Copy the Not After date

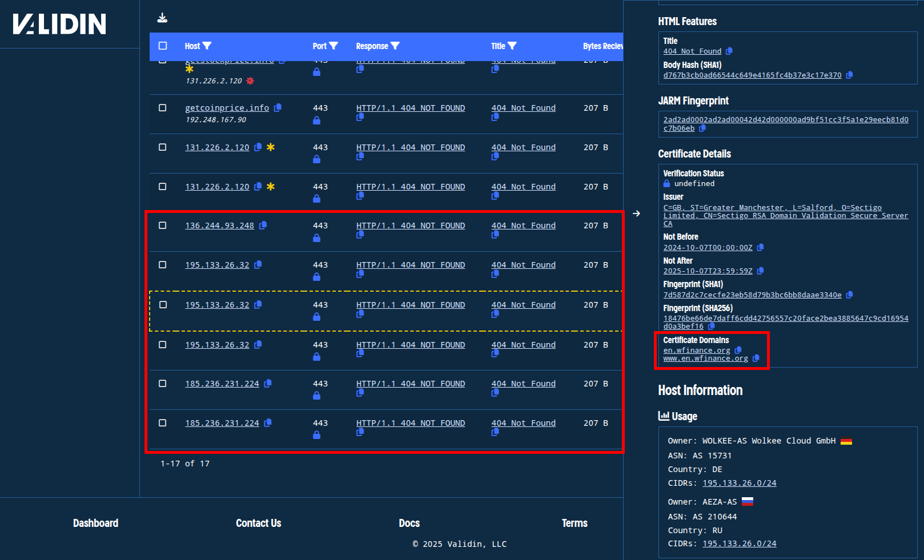click(760, 271)
